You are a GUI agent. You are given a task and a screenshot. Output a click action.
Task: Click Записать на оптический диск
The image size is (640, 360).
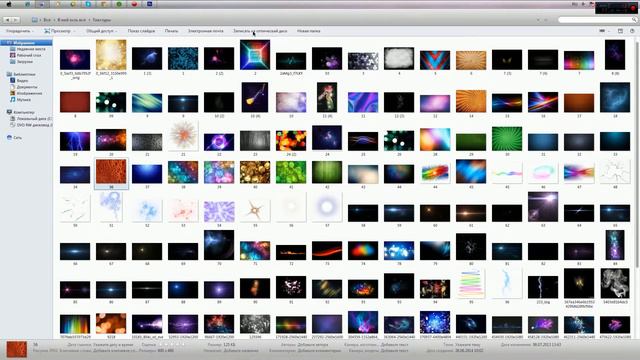click(260, 31)
